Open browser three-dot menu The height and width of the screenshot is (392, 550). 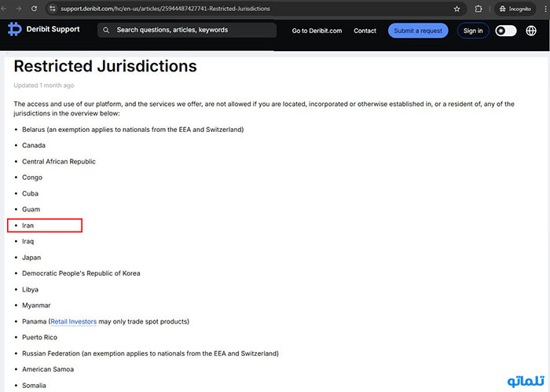click(545, 9)
